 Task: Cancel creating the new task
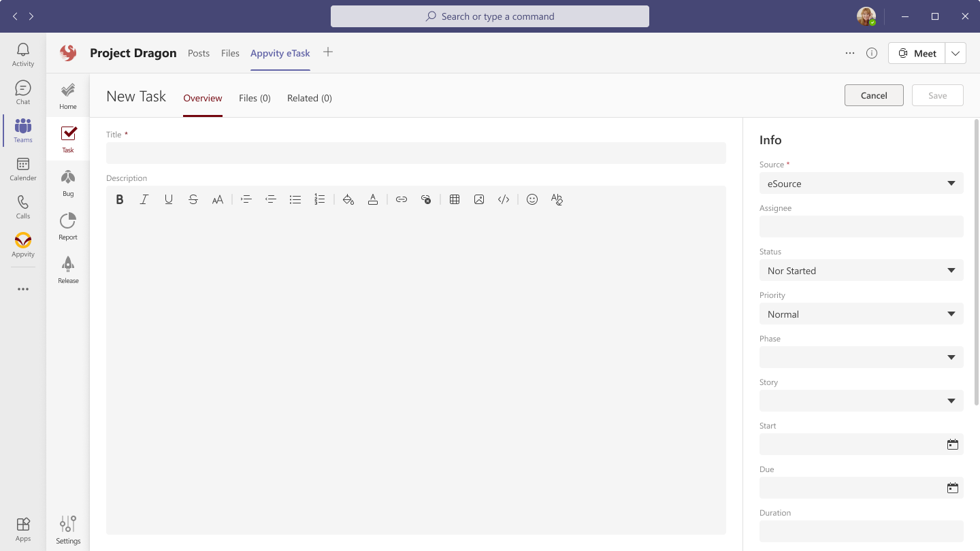click(874, 95)
